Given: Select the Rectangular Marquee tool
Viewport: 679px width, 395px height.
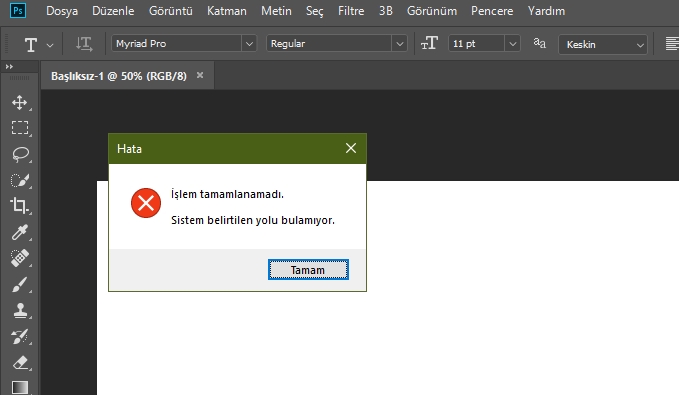Looking at the screenshot, I should (19, 128).
